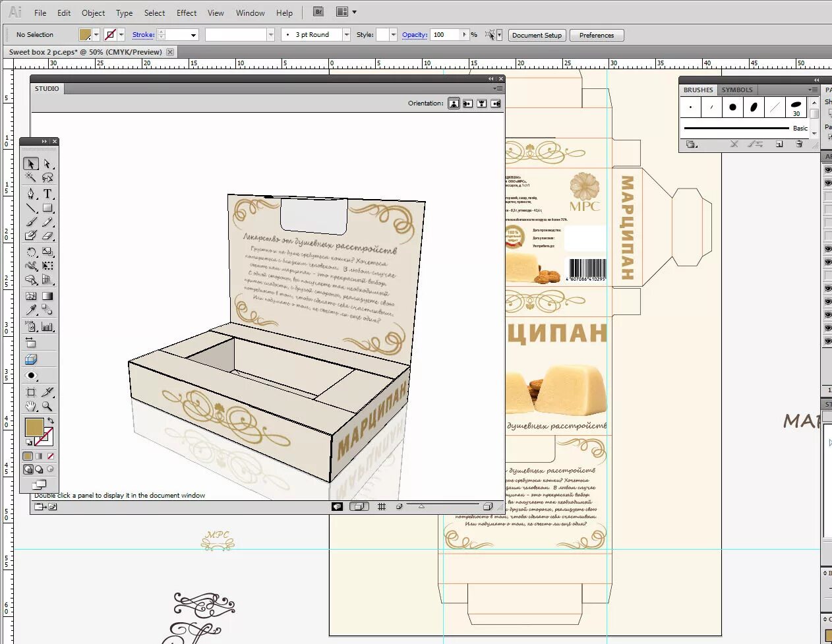Select the Blob Brush tool

[31, 235]
